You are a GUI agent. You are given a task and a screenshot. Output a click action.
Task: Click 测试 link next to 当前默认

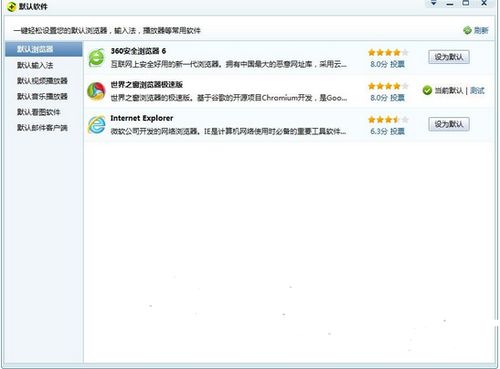pos(477,90)
